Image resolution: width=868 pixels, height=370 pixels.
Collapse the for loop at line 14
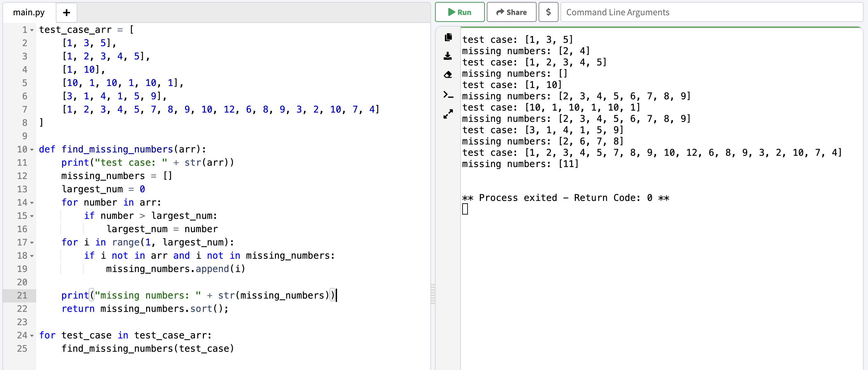pos(32,203)
